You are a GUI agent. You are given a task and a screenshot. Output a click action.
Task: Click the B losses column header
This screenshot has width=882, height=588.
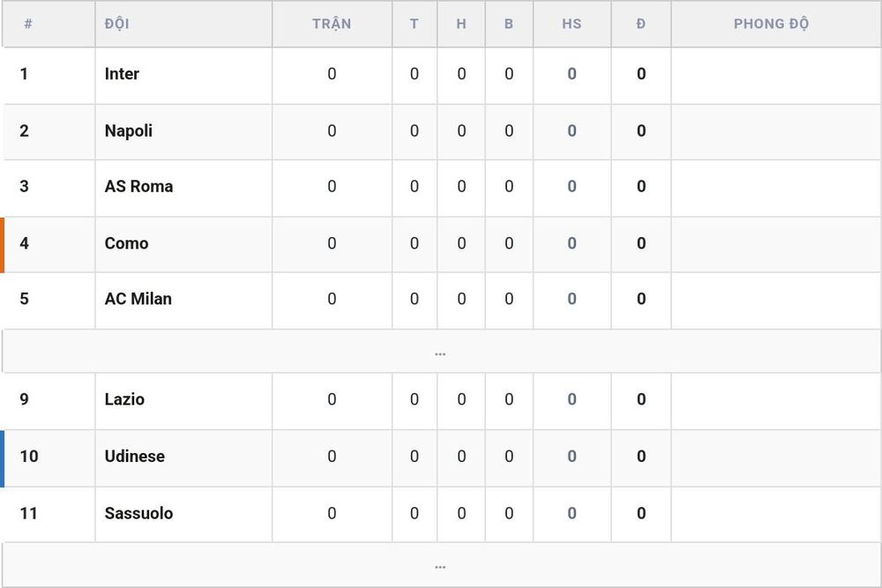click(x=509, y=24)
